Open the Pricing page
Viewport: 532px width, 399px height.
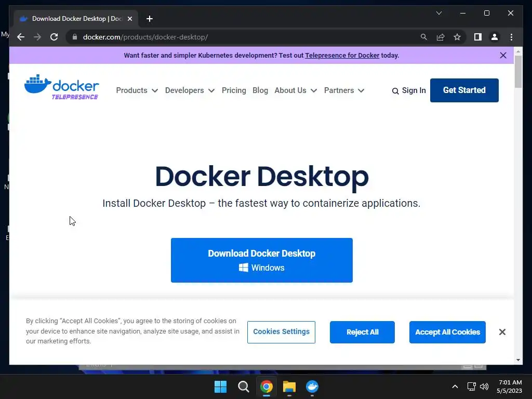pos(234,90)
